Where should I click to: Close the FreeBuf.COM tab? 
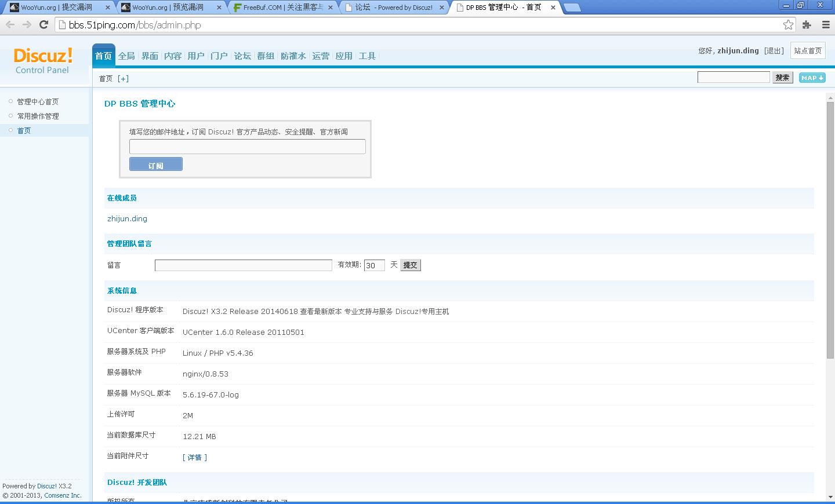tap(331, 8)
